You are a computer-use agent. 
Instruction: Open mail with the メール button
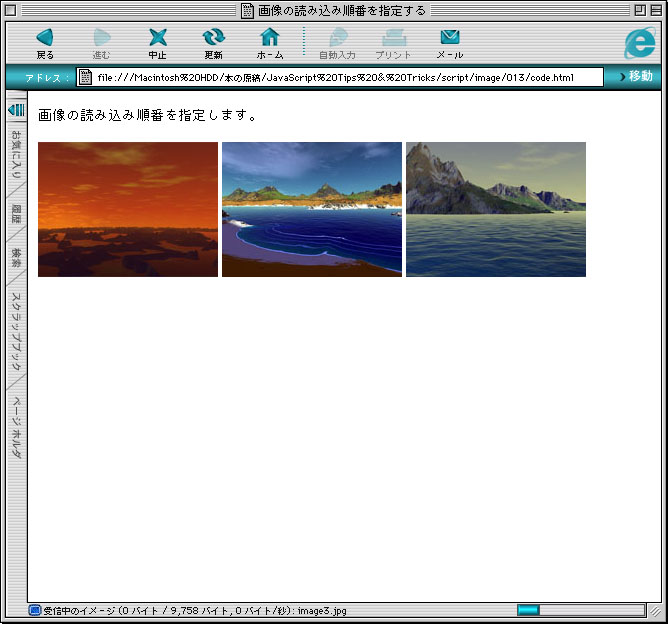450,43
